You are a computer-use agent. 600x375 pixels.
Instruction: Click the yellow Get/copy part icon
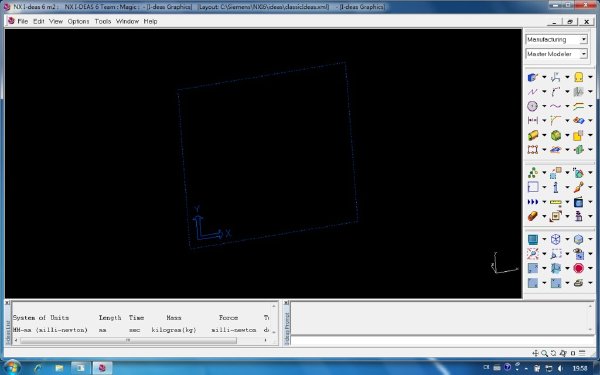pos(579,135)
